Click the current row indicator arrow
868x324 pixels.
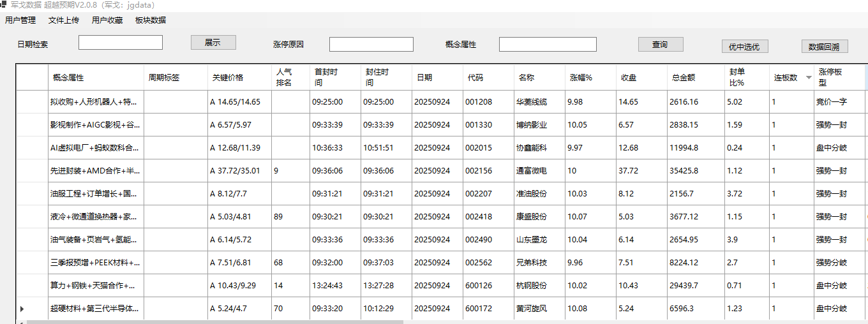coord(22,309)
